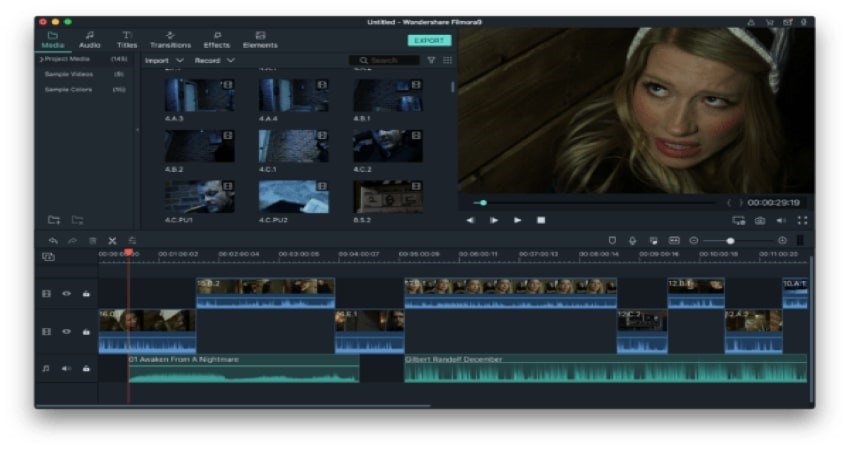Image resolution: width=850 pixels, height=450 pixels.
Task: Open the shopping cart icon
Action: [x=769, y=22]
